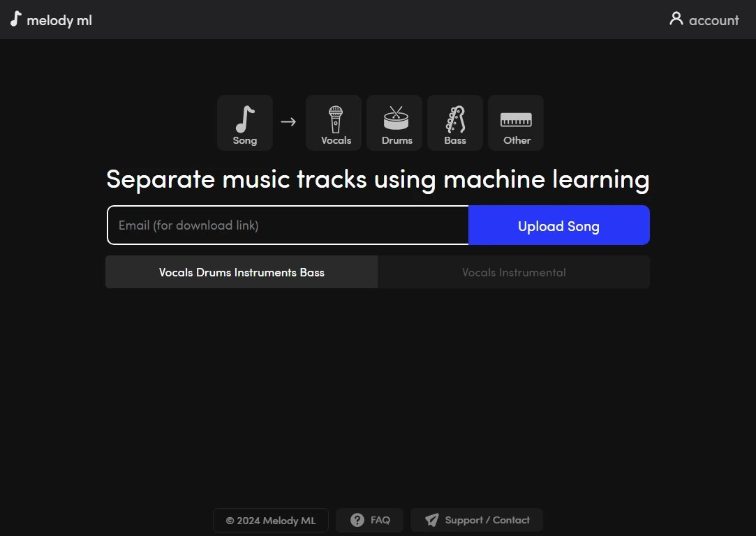756x536 pixels.
Task: Click the heading Separate music tracks using machine learning
Action: tap(378, 179)
